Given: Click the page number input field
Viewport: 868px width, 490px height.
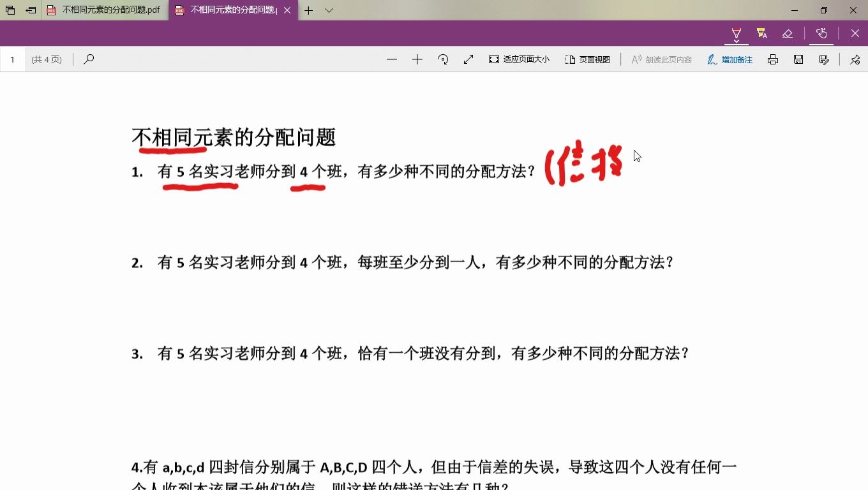Looking at the screenshot, I should [x=13, y=59].
